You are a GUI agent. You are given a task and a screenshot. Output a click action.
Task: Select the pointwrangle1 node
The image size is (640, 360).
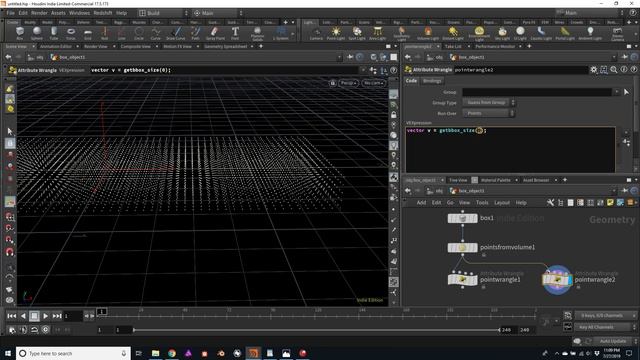click(462, 280)
